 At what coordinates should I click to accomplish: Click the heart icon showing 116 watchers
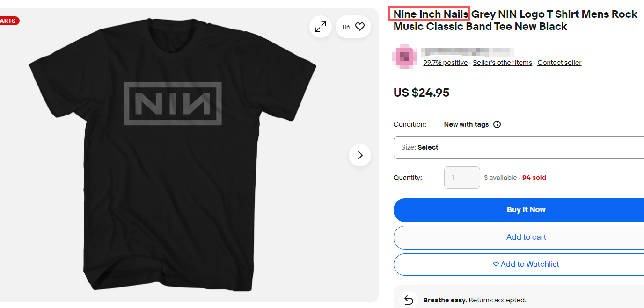click(359, 27)
